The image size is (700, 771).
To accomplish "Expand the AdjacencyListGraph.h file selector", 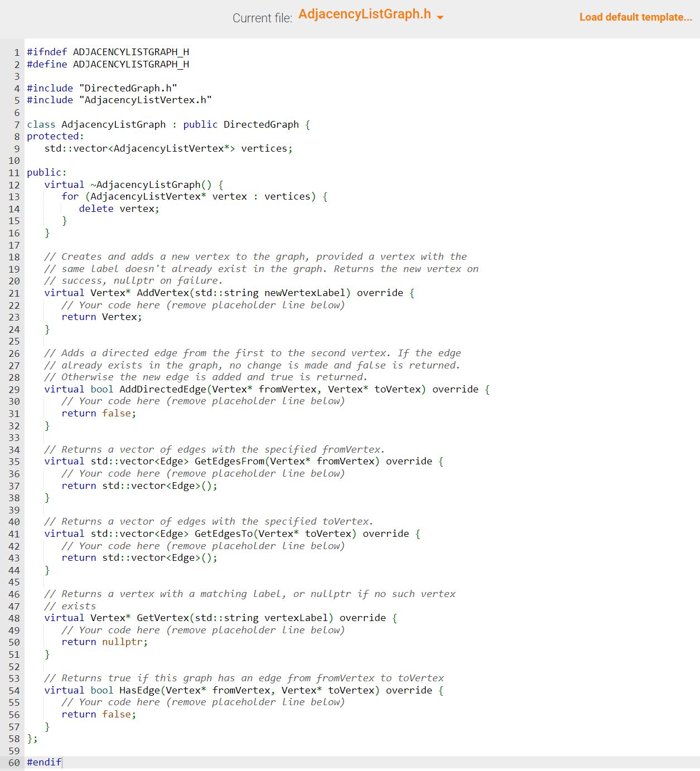I will point(440,18).
